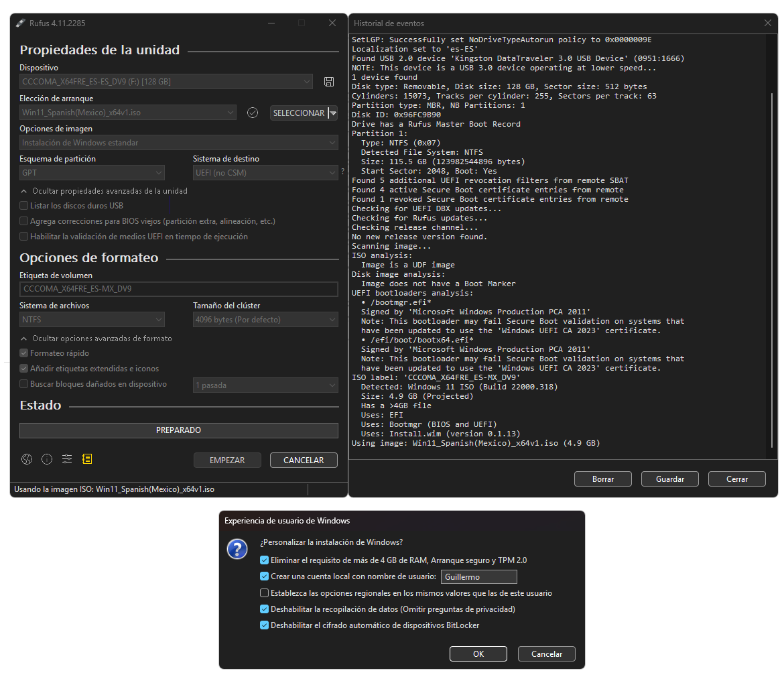The width and height of the screenshot is (784, 683).
Task: Click the PREPARADO status progress bar
Action: (178, 430)
